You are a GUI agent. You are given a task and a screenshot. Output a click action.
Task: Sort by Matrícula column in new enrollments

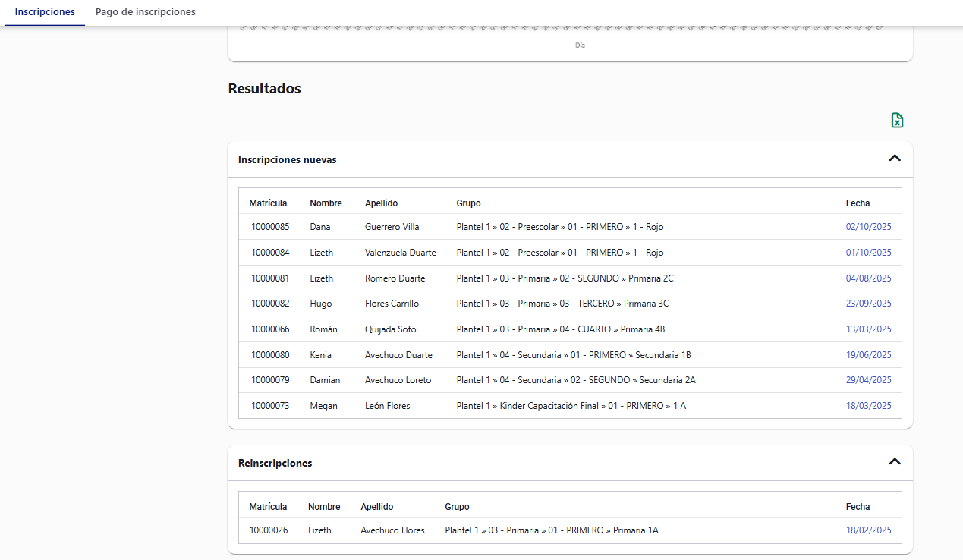coord(268,203)
